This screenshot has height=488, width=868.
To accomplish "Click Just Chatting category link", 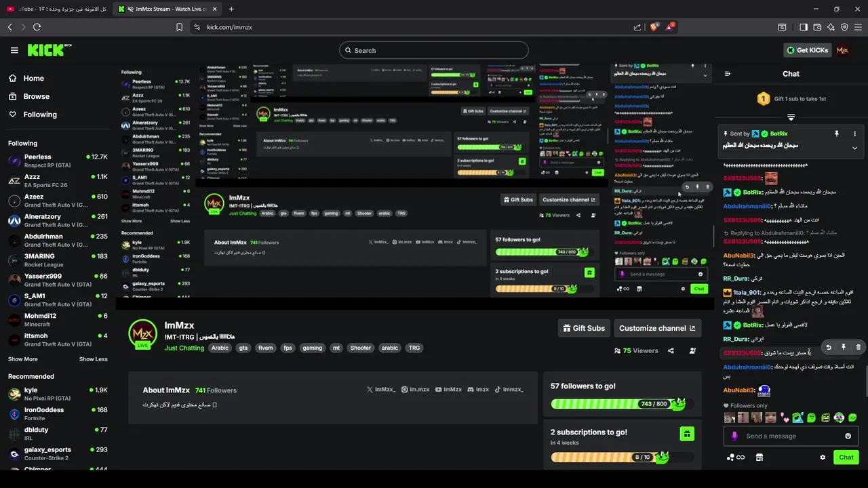I will coord(184,348).
